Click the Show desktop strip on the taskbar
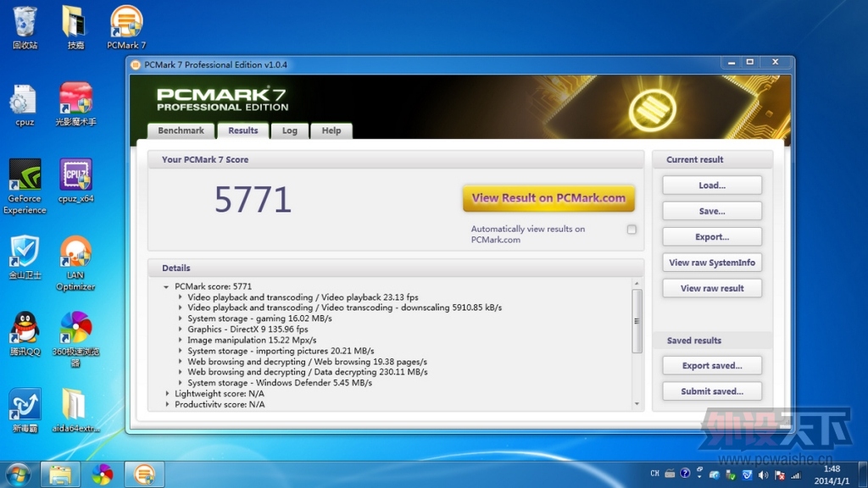Screen dimensions: 868x488 point(862,474)
